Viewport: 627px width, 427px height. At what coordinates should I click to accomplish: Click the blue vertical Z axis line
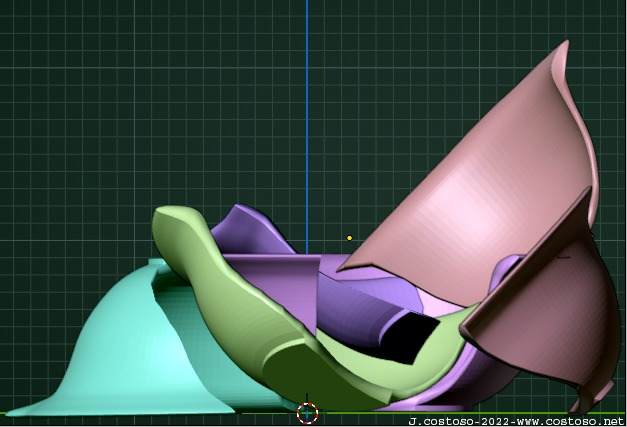[307, 100]
